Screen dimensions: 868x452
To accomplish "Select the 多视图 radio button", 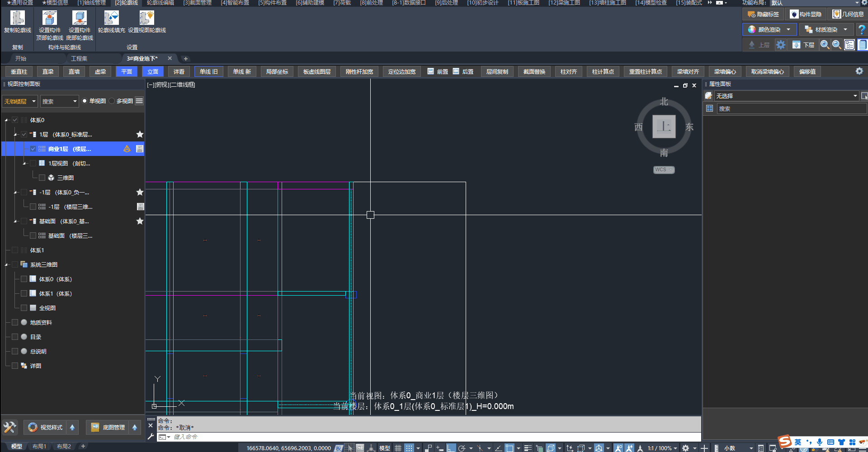I will (112, 101).
